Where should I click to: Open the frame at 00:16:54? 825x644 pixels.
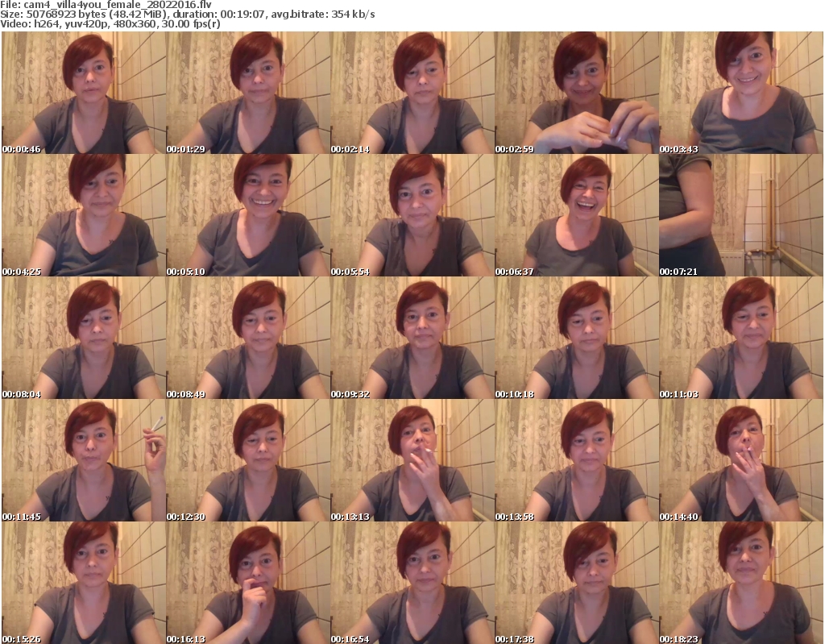(x=412, y=583)
